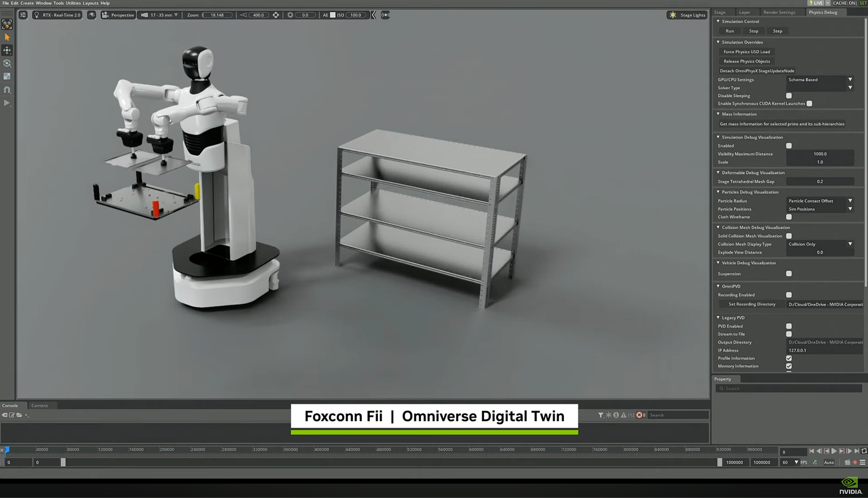
Task: Click the ISO value field 100.0
Action: [356, 15]
